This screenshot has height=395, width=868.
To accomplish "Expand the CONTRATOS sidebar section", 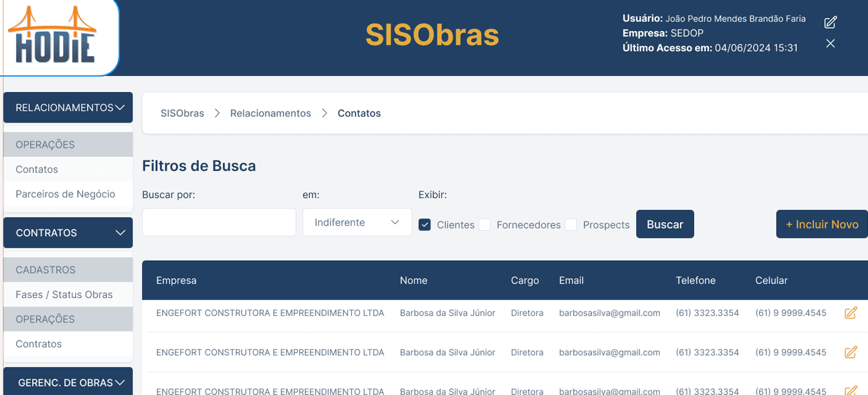I will (68, 233).
